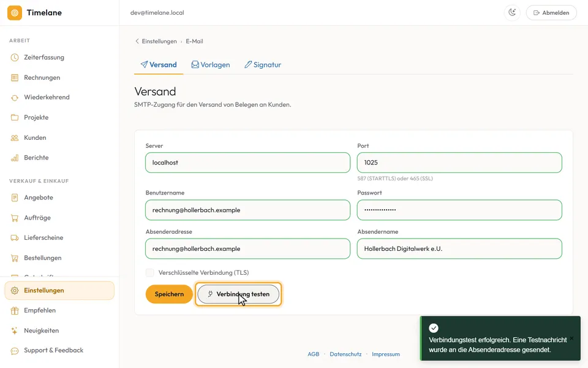Open Wiederkehrend in the sidebar
Viewport: 588px width, 368px height.
[x=59, y=98]
